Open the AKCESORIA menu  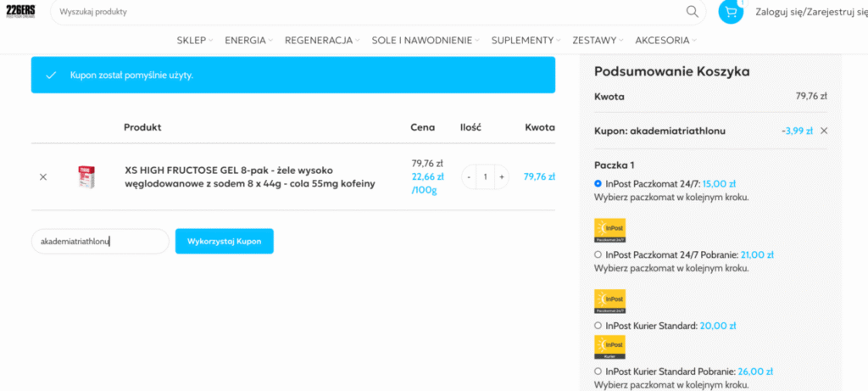click(x=665, y=40)
